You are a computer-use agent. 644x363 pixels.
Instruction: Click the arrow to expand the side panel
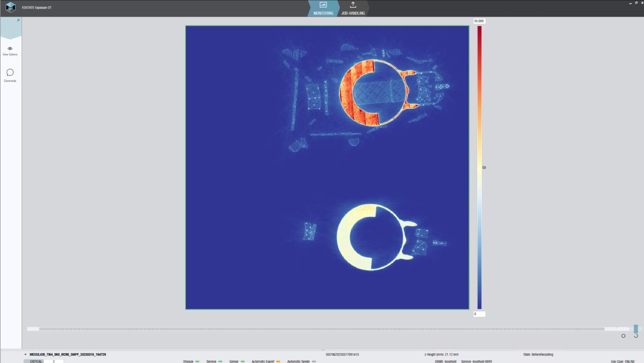point(18,20)
